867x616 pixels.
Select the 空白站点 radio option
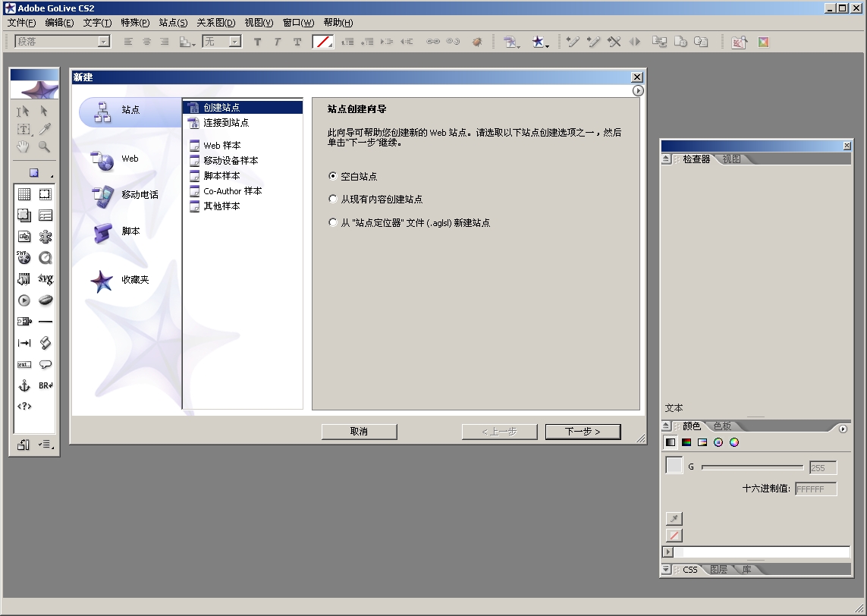332,176
